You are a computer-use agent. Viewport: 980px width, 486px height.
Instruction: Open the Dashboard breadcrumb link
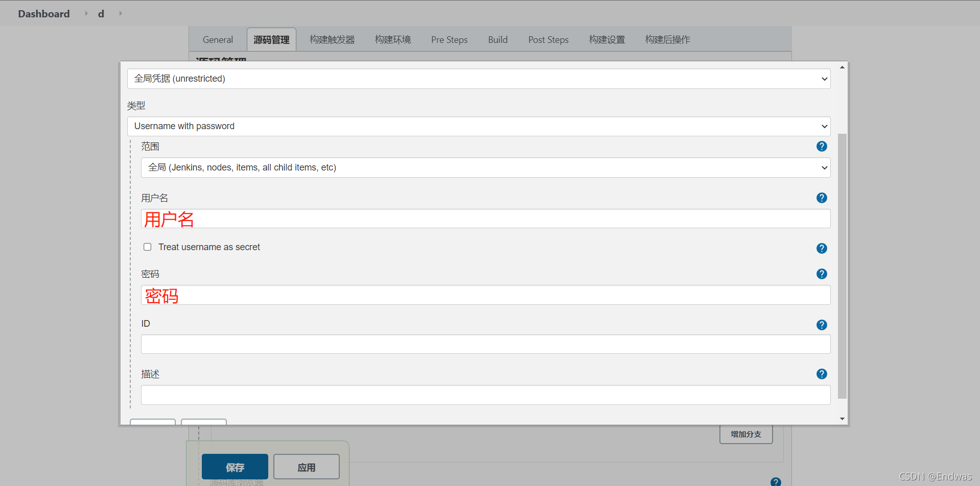(44, 14)
